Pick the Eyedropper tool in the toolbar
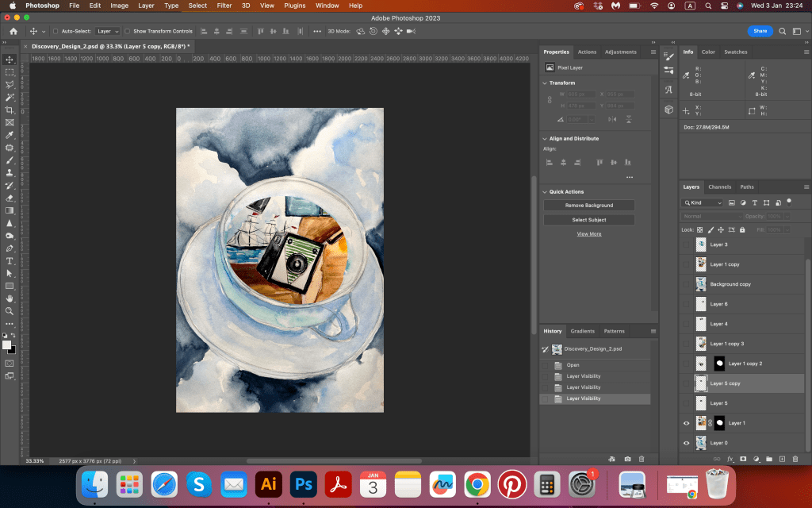 point(10,135)
